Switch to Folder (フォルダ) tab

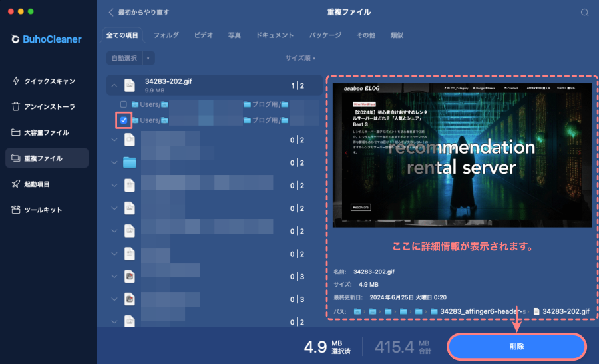point(166,35)
